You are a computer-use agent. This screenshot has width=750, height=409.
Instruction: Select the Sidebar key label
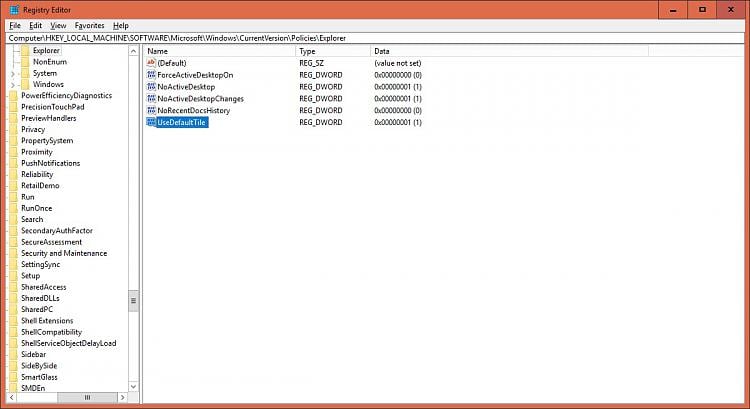point(33,354)
